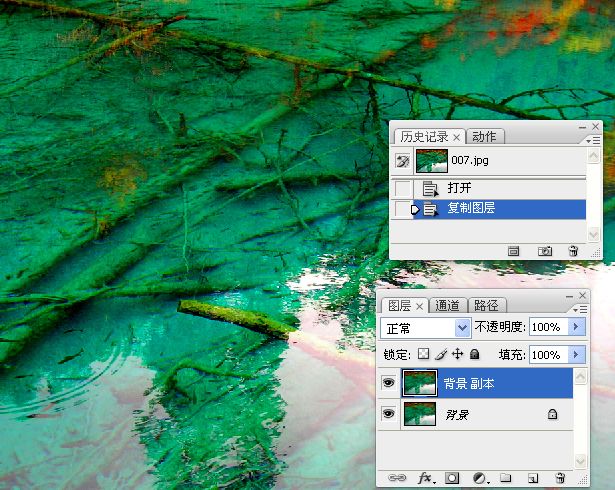The width and height of the screenshot is (615, 490).
Task: Open the 填充 slider arrow
Action: click(577, 355)
